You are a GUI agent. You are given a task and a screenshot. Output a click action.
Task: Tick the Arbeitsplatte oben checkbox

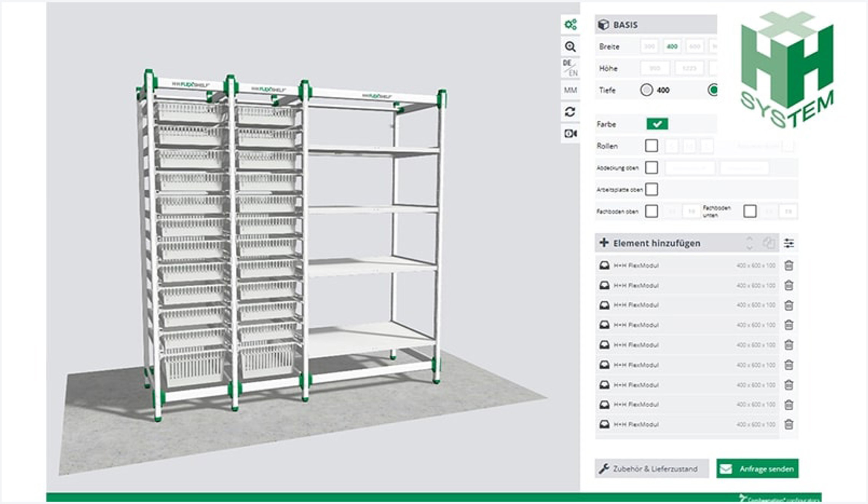coord(651,189)
